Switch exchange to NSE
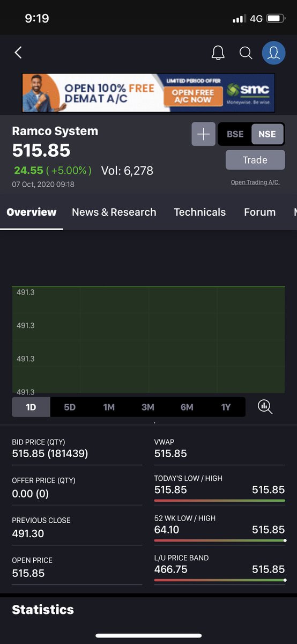Screen dimensions: 297x644 click(x=267, y=134)
